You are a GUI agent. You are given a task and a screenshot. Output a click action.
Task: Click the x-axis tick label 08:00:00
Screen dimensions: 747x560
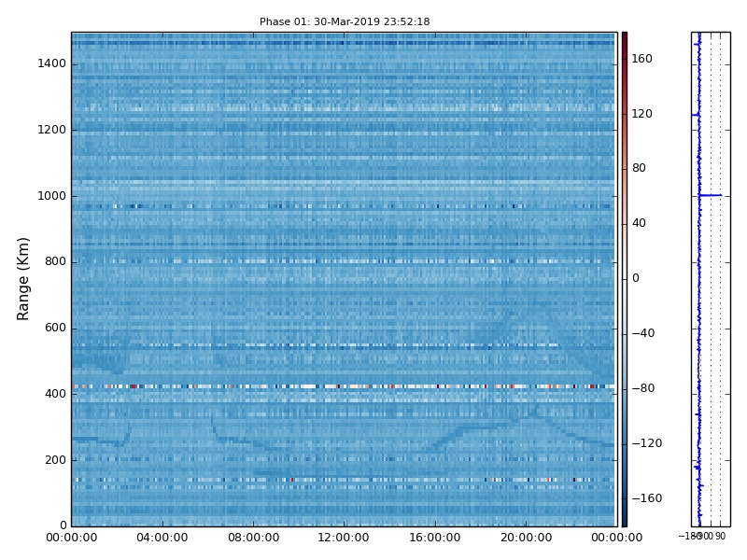coord(253,539)
